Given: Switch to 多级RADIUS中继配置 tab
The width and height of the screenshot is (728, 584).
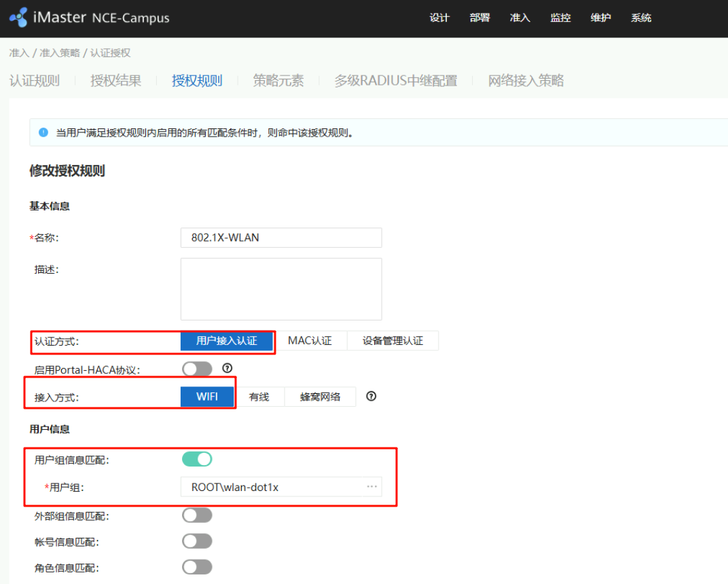Looking at the screenshot, I should click(395, 81).
